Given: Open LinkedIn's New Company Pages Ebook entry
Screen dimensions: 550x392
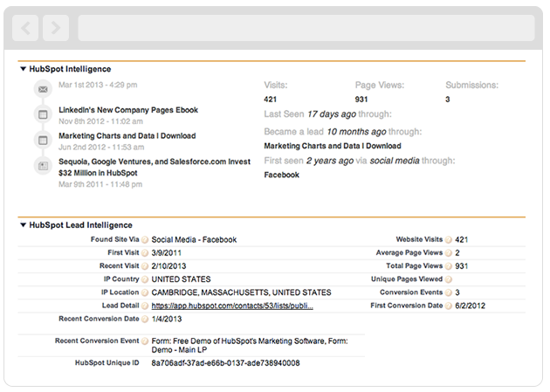Looking at the screenshot, I should click(128, 110).
